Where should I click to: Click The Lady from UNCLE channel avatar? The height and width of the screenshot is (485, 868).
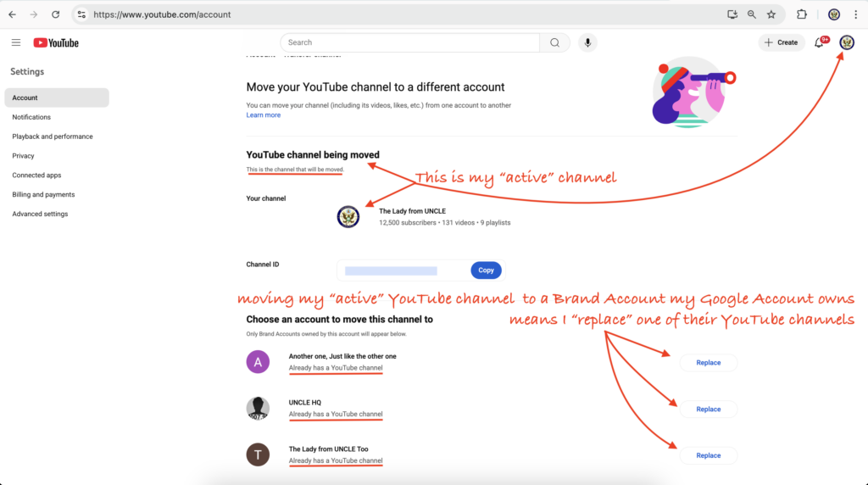point(348,216)
